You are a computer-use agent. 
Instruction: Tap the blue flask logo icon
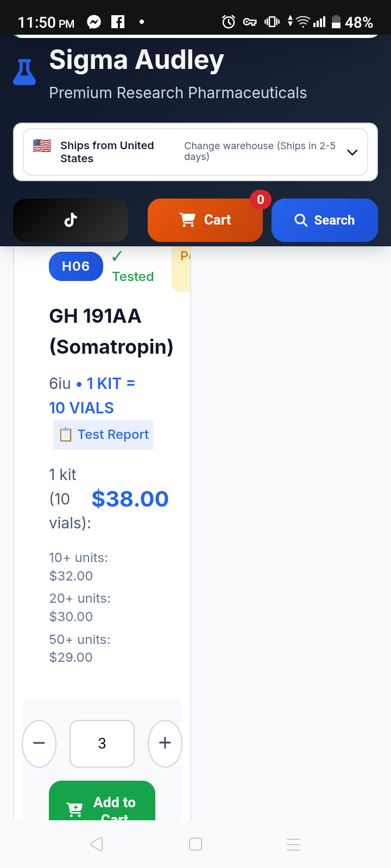24,72
